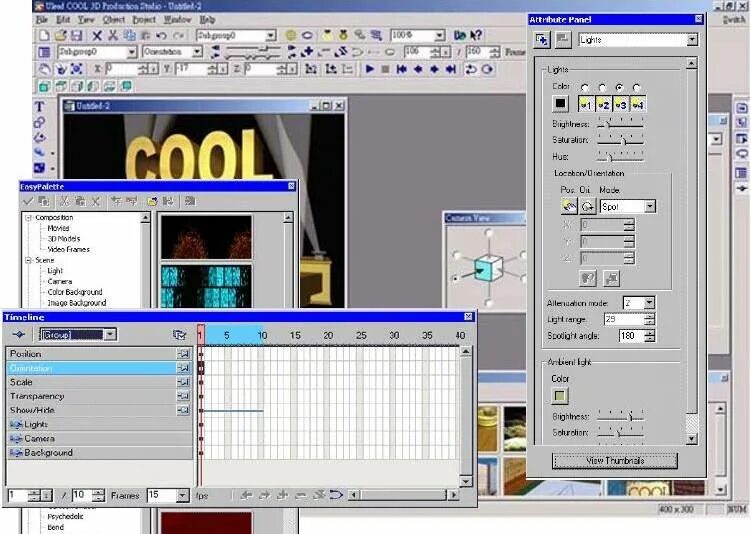Screen dimensions: 751x534
Task: Open the Orientation dropdown in toolbar
Action: pyautogui.click(x=197, y=52)
